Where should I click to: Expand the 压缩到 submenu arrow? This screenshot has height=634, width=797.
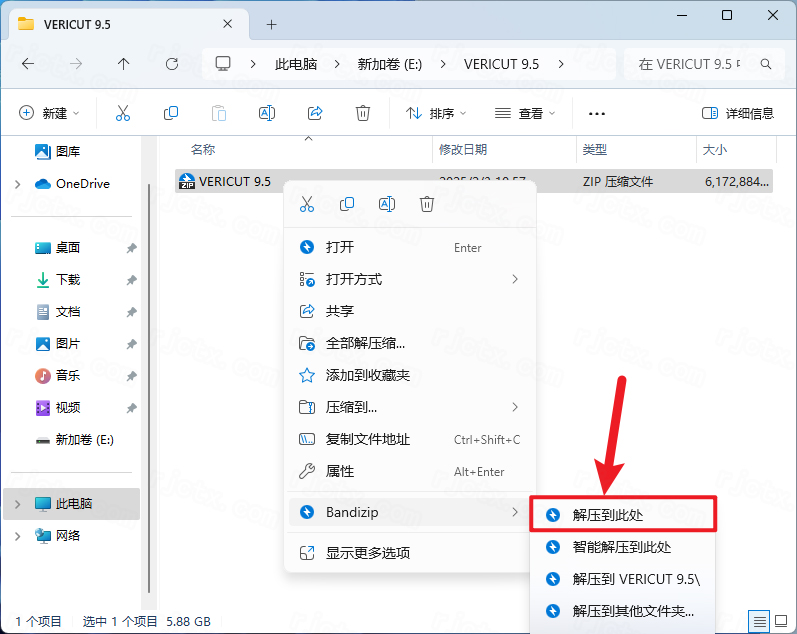click(515, 407)
